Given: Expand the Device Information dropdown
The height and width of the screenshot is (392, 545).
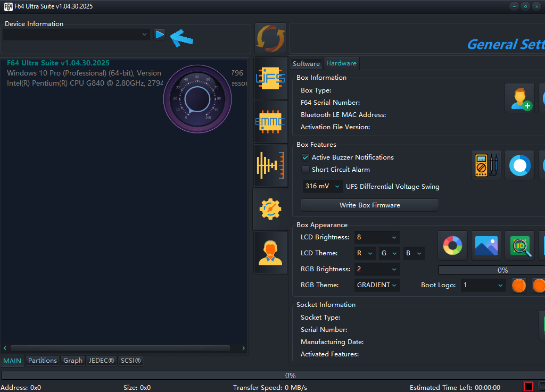Looking at the screenshot, I should point(144,35).
